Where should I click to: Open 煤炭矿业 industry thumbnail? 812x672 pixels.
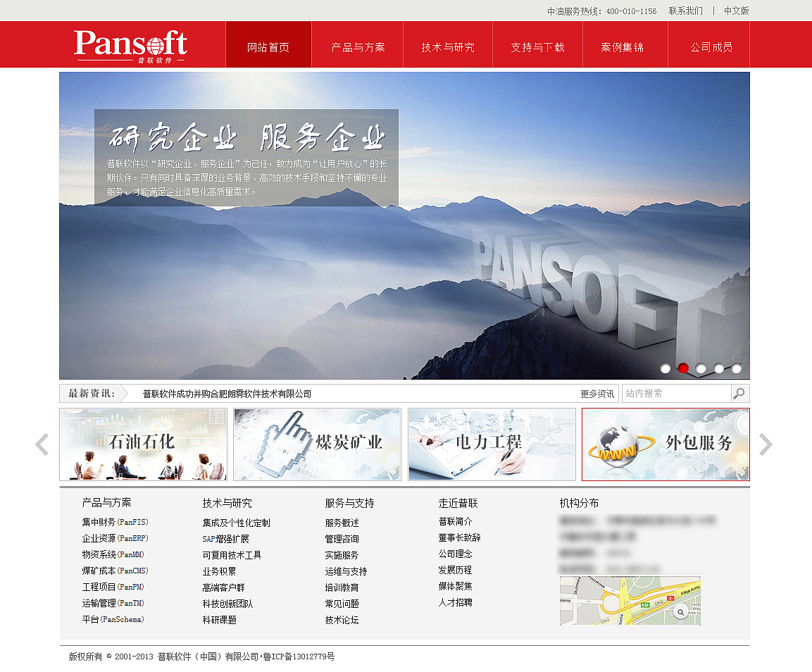pyautogui.click(x=317, y=444)
